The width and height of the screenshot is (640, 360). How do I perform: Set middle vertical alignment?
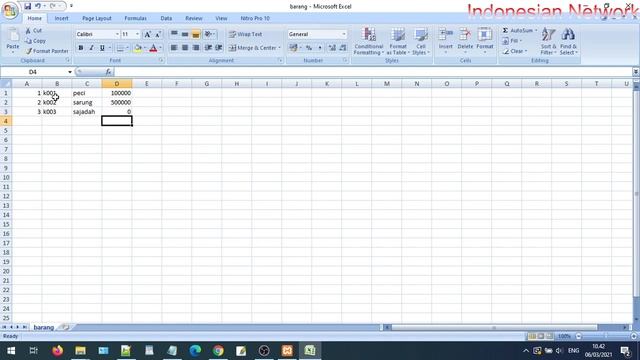[185, 35]
